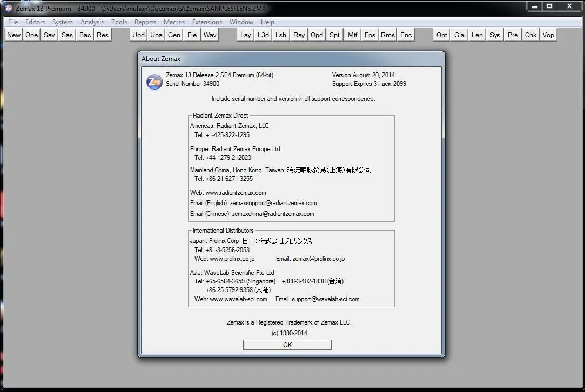Click the text "Web: www.prolinx.co.jp"
The width and height of the screenshot is (585, 392).
pos(225,259)
